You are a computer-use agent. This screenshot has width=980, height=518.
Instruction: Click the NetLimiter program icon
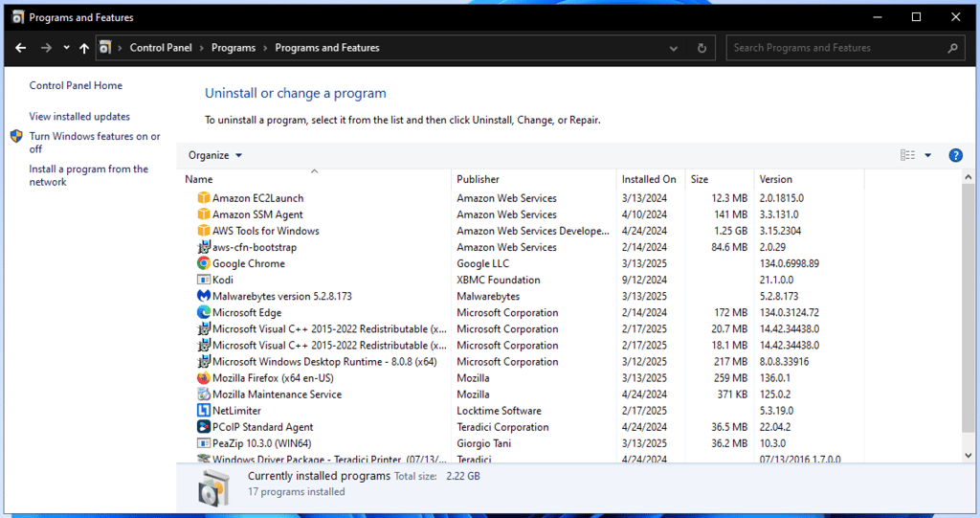(x=203, y=411)
